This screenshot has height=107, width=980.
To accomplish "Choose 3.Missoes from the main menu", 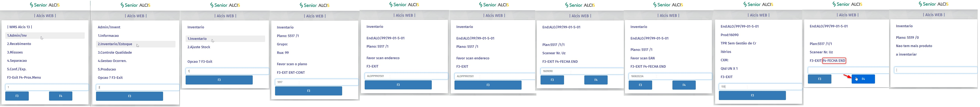I will coord(15,52).
